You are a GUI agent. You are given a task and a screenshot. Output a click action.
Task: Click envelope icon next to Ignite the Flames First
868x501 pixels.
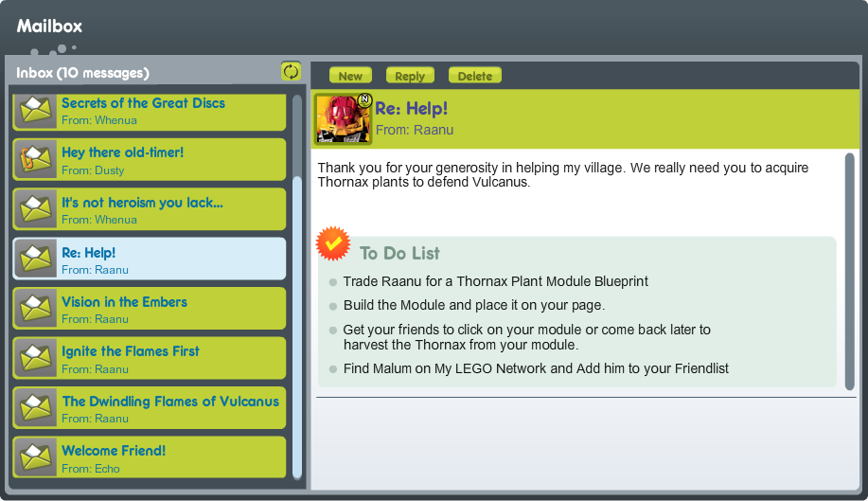click(x=35, y=358)
